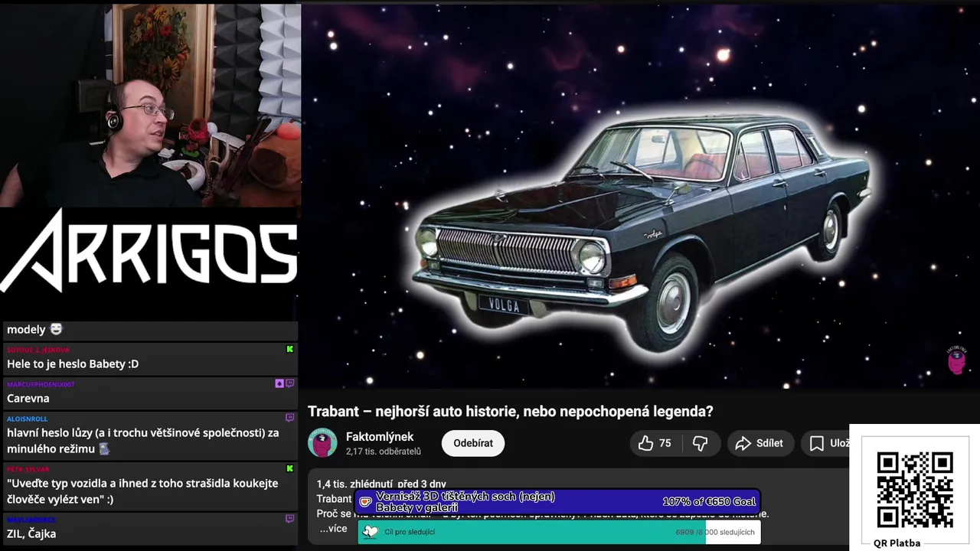
Task: Like the Trabant video with thumbs-up icon
Action: (x=646, y=443)
